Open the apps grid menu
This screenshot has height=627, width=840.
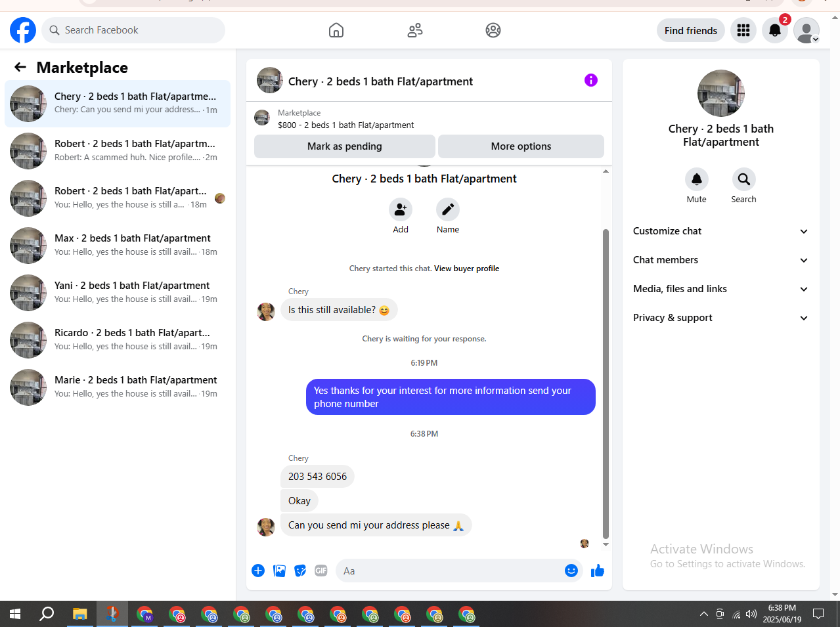coord(743,30)
